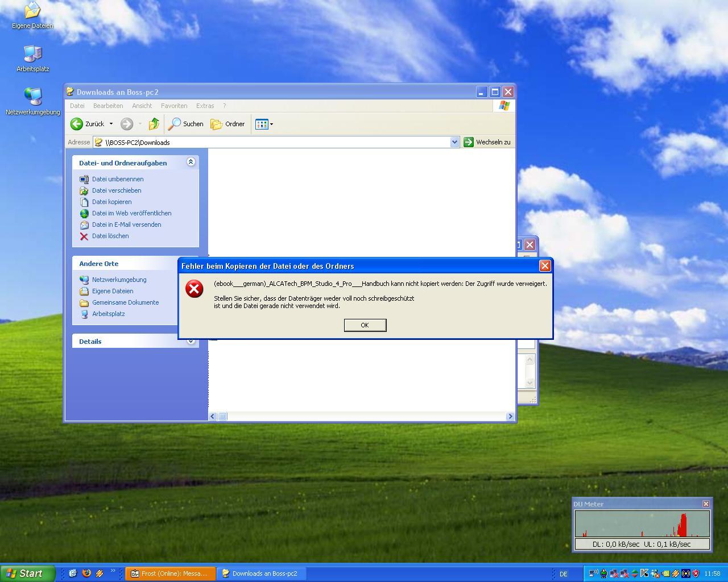728x582 pixels.
Task: Open the Suchen search tool
Action: (x=186, y=124)
